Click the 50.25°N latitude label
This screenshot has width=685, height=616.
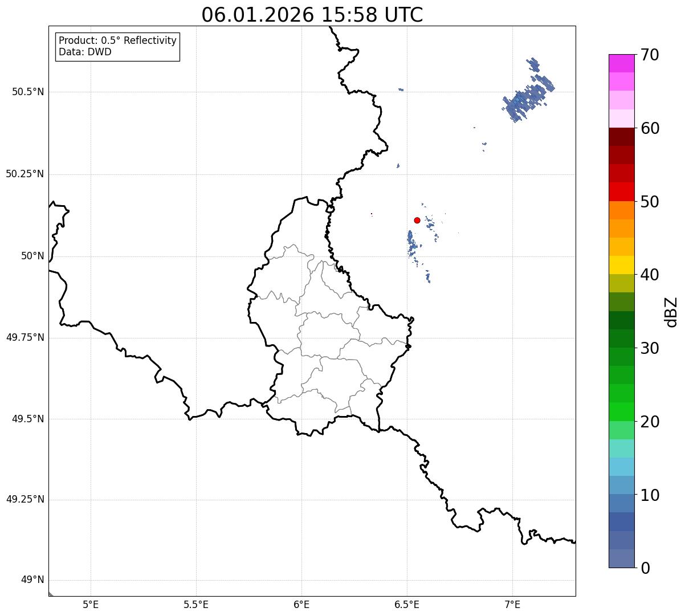(x=25, y=174)
